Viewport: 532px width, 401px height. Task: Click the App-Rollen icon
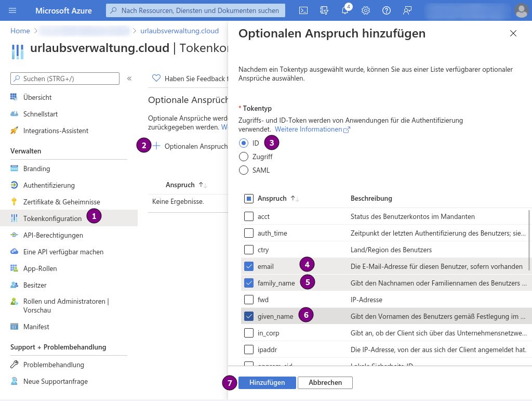pyautogui.click(x=14, y=268)
